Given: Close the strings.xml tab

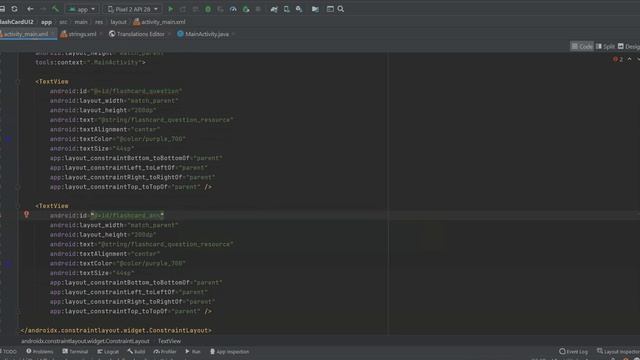Looking at the screenshot, I should [x=101, y=34].
